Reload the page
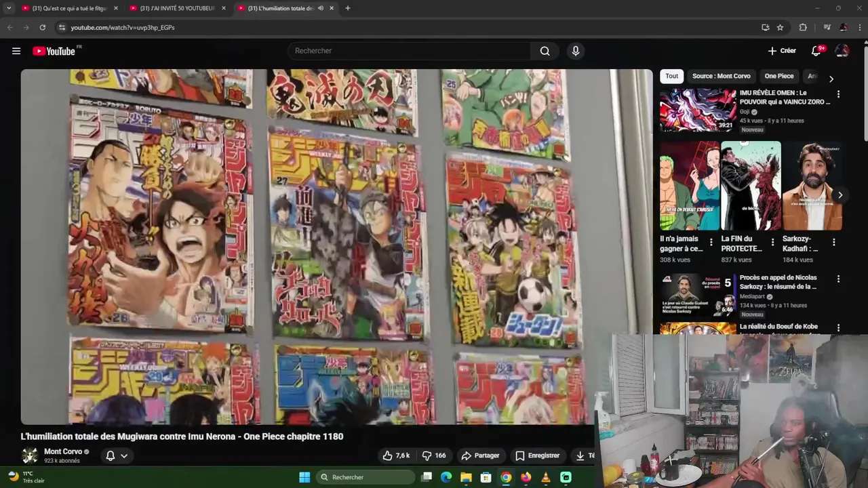This screenshot has width=868, height=488. click(x=42, y=27)
